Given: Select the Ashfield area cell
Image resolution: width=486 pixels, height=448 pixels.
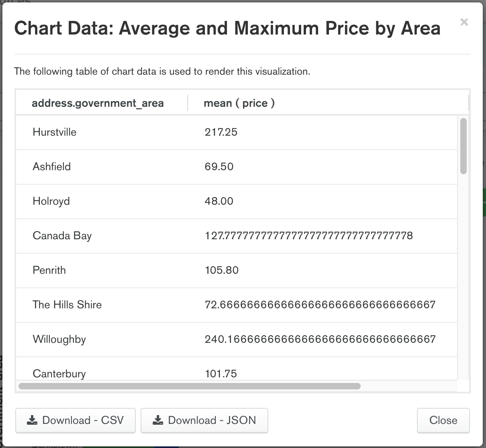Looking at the screenshot, I should click(51, 167).
